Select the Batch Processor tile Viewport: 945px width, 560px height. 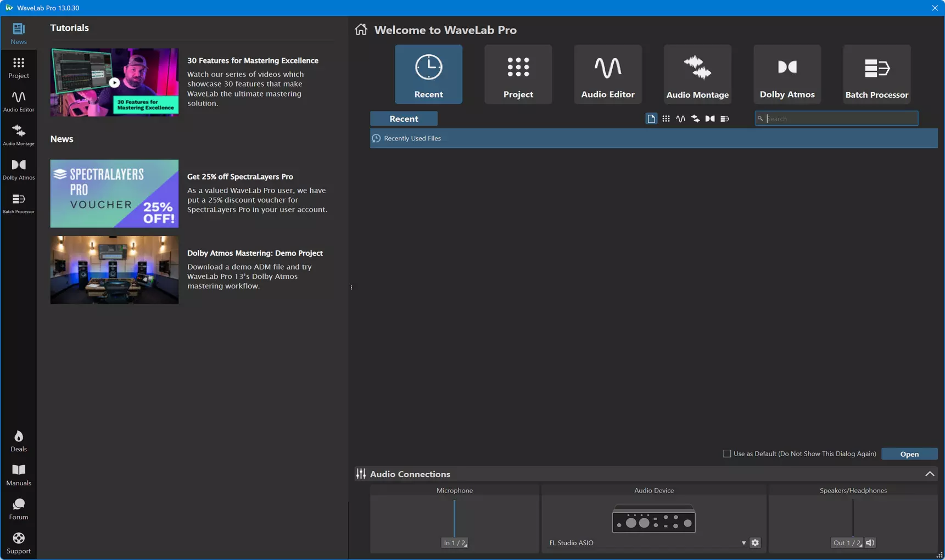(x=876, y=74)
